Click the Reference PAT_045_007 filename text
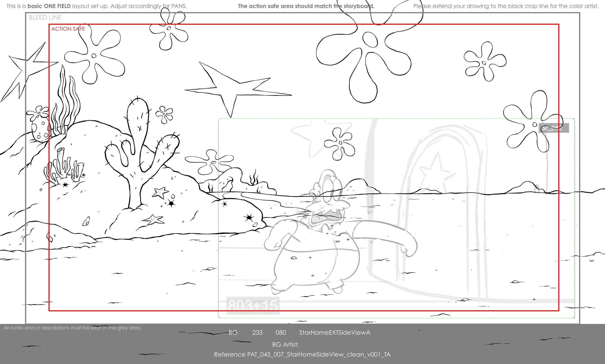The image size is (605, 364). [302, 354]
